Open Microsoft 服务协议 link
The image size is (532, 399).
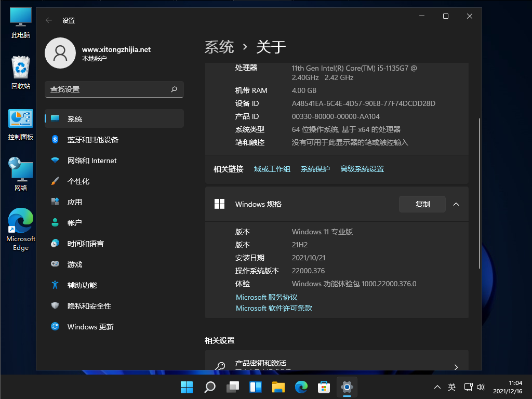point(266,297)
